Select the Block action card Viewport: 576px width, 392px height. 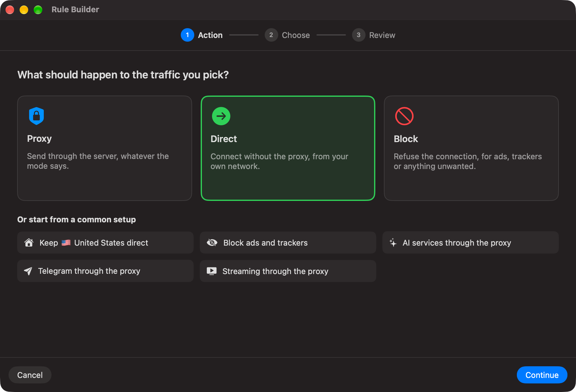coord(471,148)
